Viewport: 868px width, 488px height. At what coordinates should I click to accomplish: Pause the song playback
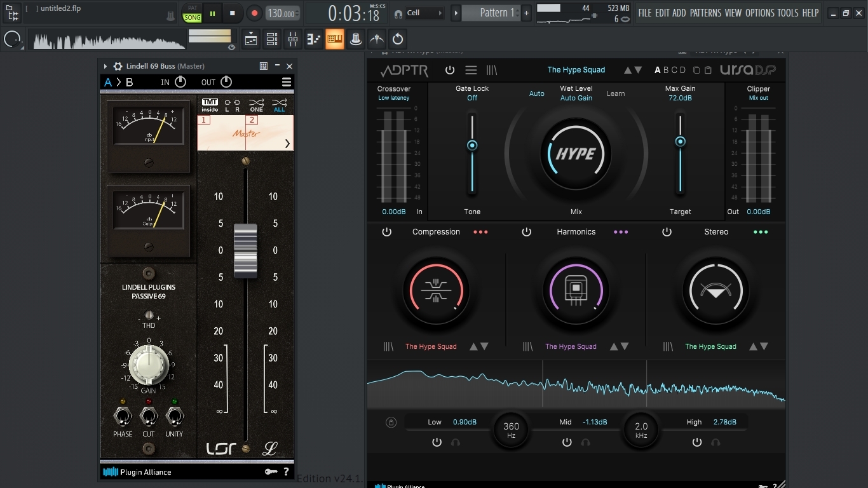pyautogui.click(x=212, y=13)
